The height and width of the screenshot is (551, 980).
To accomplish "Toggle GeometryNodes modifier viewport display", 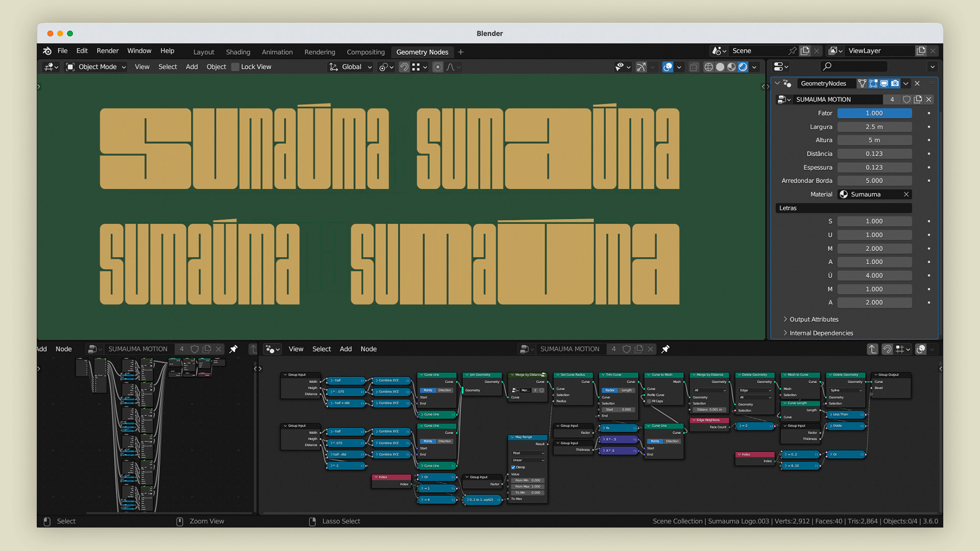I will point(884,84).
